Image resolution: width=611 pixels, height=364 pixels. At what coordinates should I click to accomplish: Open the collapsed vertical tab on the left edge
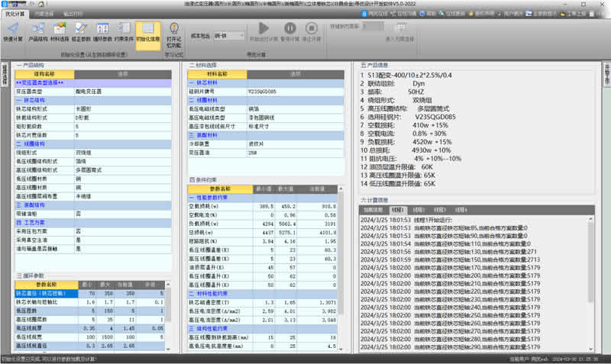(x=5, y=75)
